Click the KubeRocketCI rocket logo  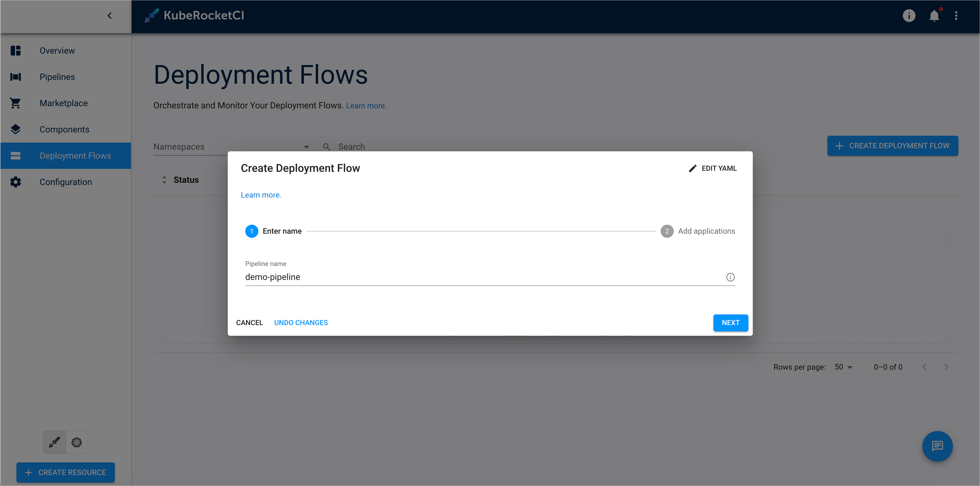[x=151, y=15]
